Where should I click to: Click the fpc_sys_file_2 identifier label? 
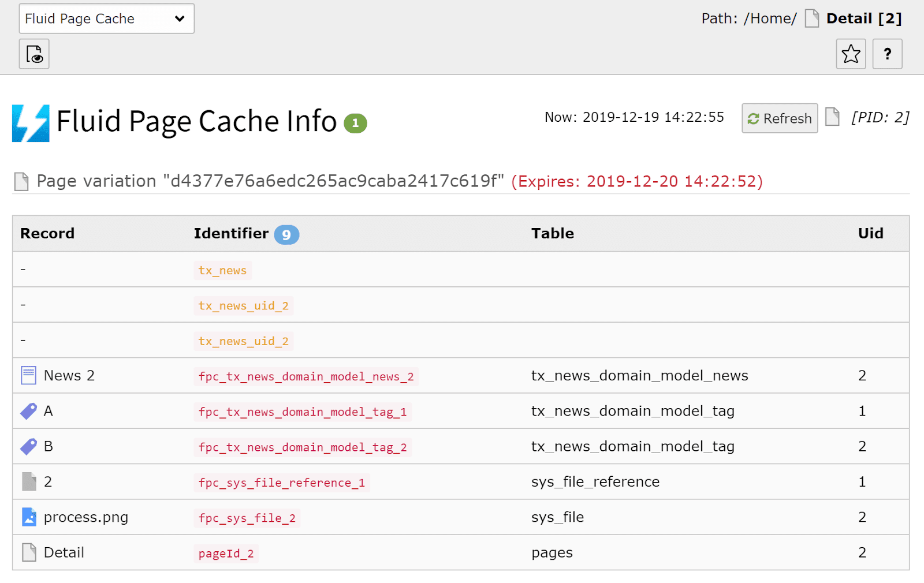tap(247, 518)
